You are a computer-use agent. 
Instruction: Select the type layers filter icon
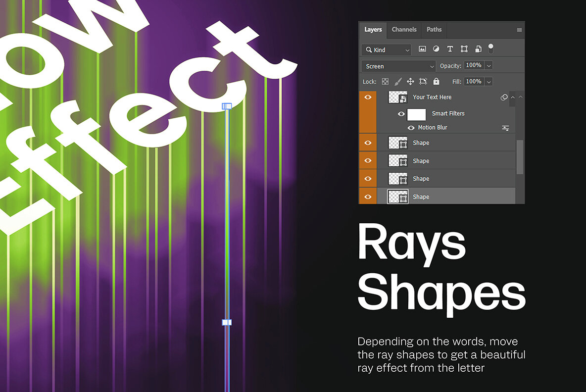pyautogui.click(x=449, y=49)
